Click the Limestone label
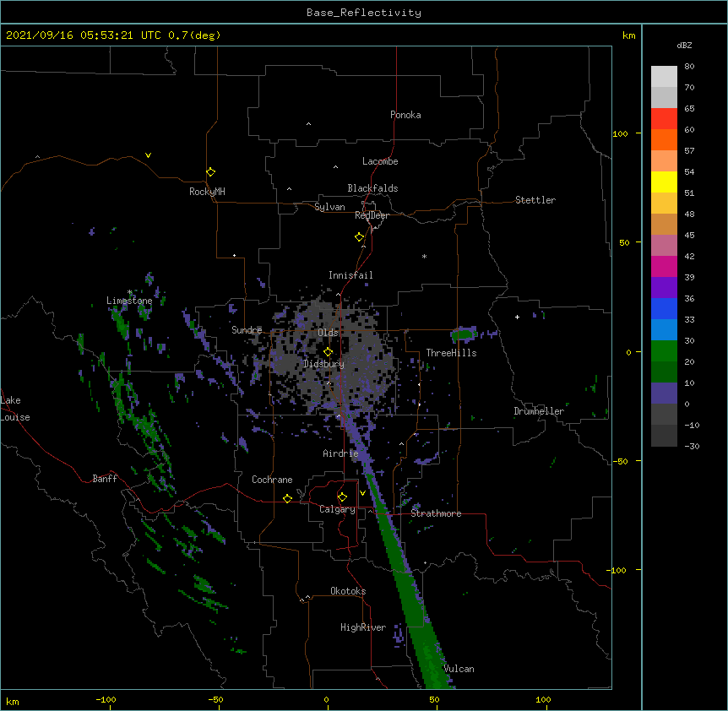 coord(129,301)
